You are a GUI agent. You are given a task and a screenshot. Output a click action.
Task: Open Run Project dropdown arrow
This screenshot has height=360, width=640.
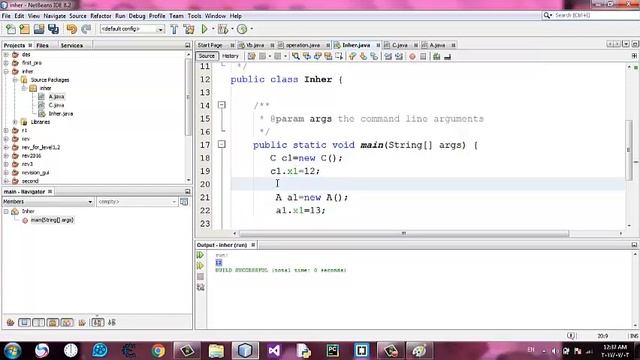213,29
